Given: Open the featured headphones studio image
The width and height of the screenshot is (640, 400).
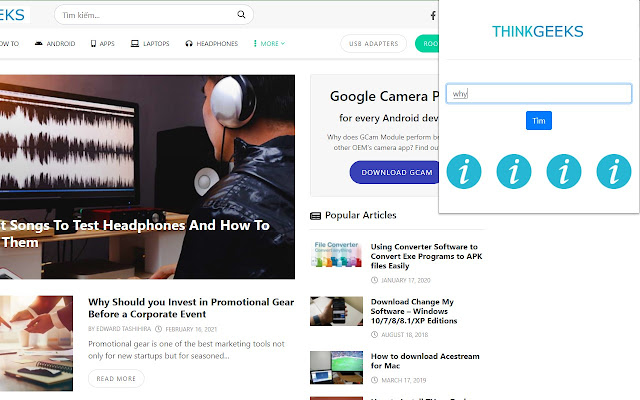Looking at the screenshot, I should coord(147,177).
